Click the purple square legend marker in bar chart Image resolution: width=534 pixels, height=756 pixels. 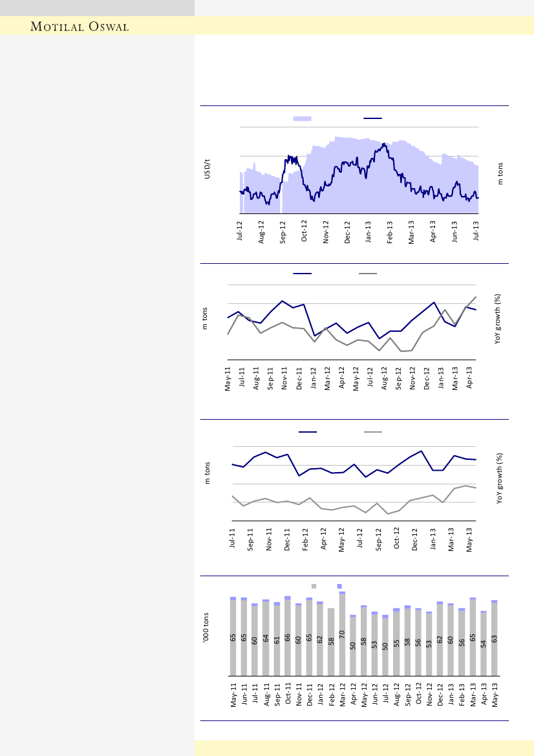tap(339, 586)
